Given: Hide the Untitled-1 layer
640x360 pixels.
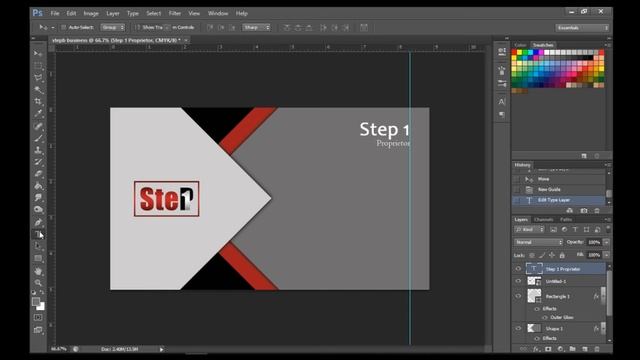Looking at the screenshot, I should tap(518, 281).
